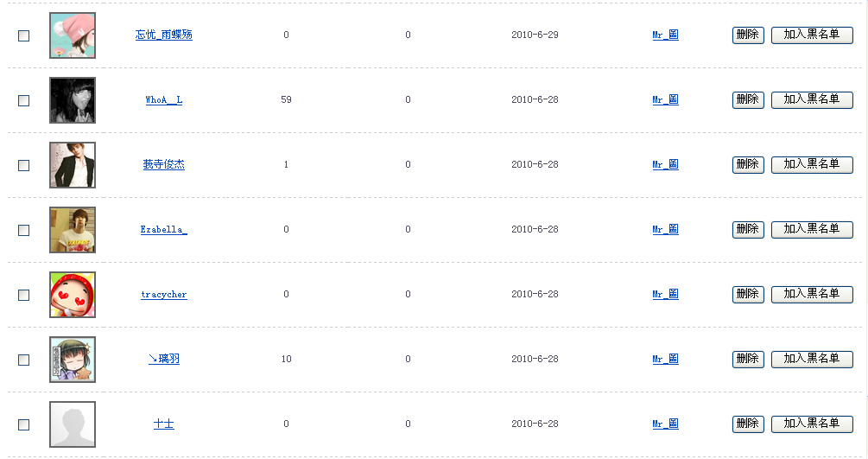Open the red cartoon avatar of tracycher
The width and height of the screenshot is (868, 459).
[73, 295]
